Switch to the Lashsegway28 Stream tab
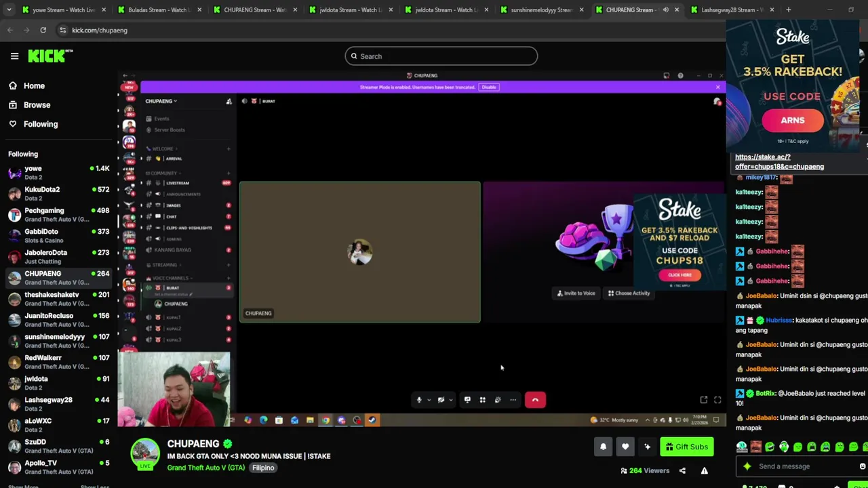The width and height of the screenshot is (868, 488). (732, 9)
